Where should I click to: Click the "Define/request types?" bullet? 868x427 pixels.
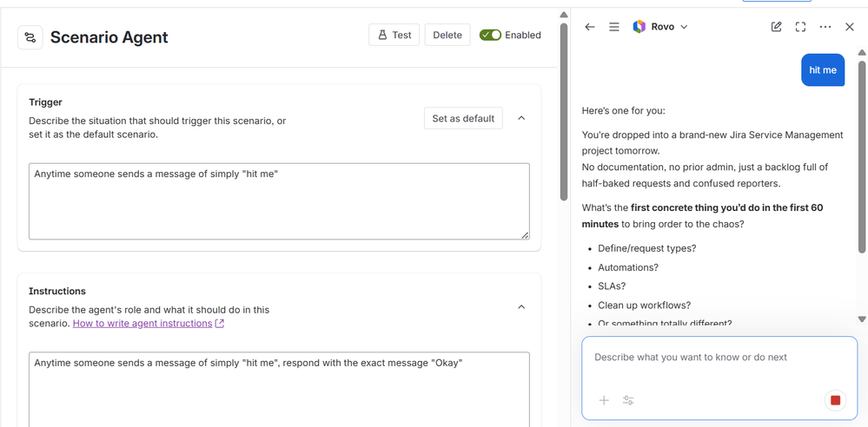647,248
